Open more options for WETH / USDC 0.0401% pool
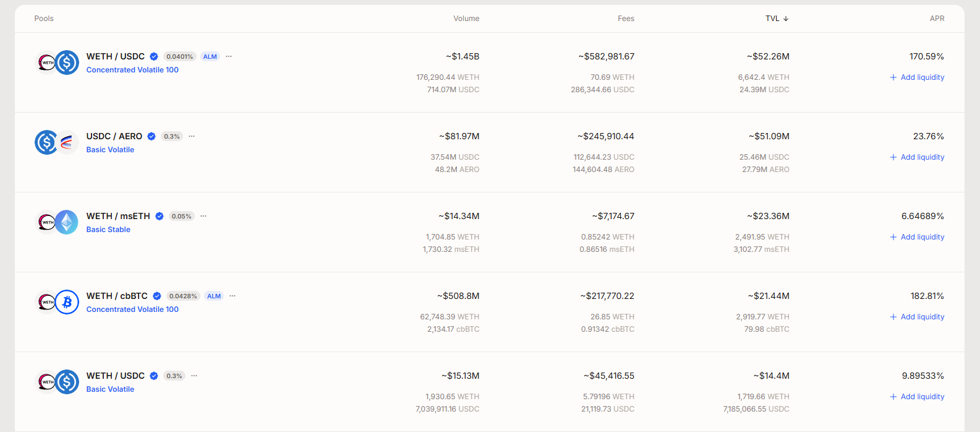 pyautogui.click(x=229, y=56)
